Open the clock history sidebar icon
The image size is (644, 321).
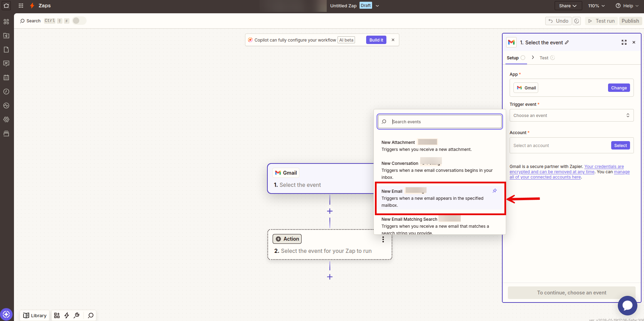tap(6, 92)
